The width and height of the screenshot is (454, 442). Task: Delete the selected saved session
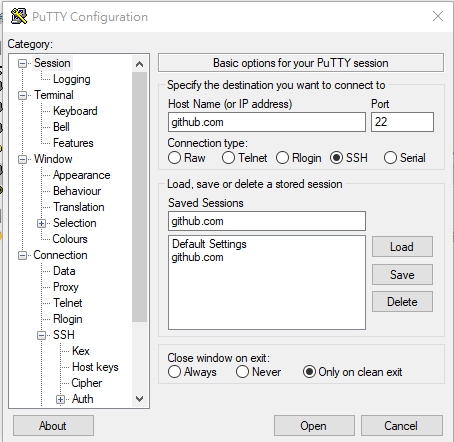402,302
